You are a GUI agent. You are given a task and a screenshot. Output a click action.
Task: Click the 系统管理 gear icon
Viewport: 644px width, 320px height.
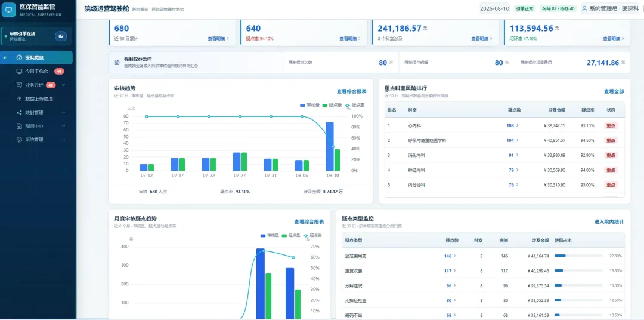click(x=19, y=140)
